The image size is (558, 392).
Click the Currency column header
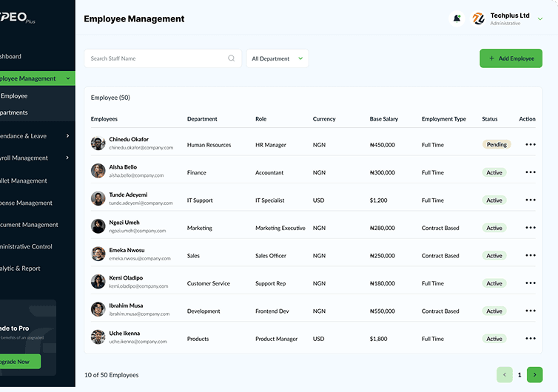point(324,119)
